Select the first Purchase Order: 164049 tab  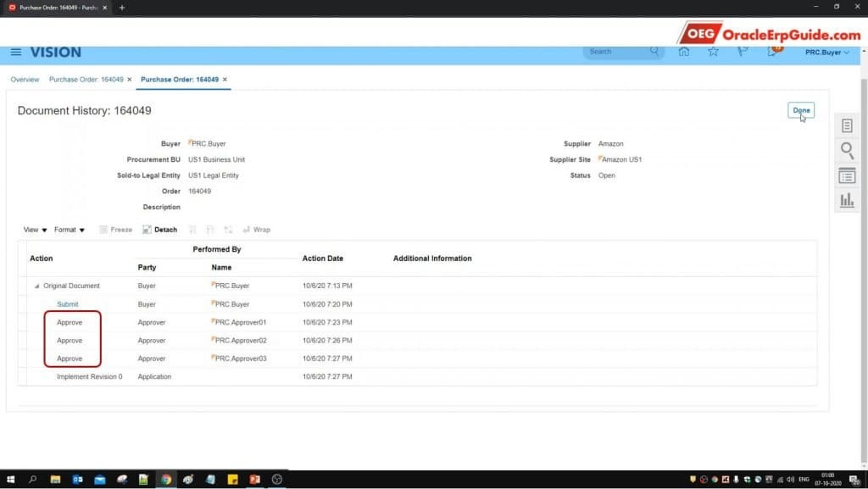pos(90,79)
